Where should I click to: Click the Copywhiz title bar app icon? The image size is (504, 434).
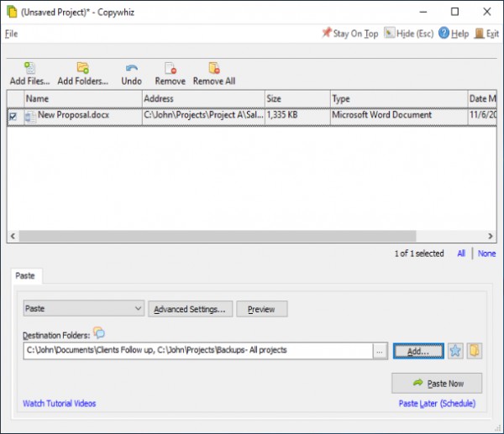[x=12, y=12]
